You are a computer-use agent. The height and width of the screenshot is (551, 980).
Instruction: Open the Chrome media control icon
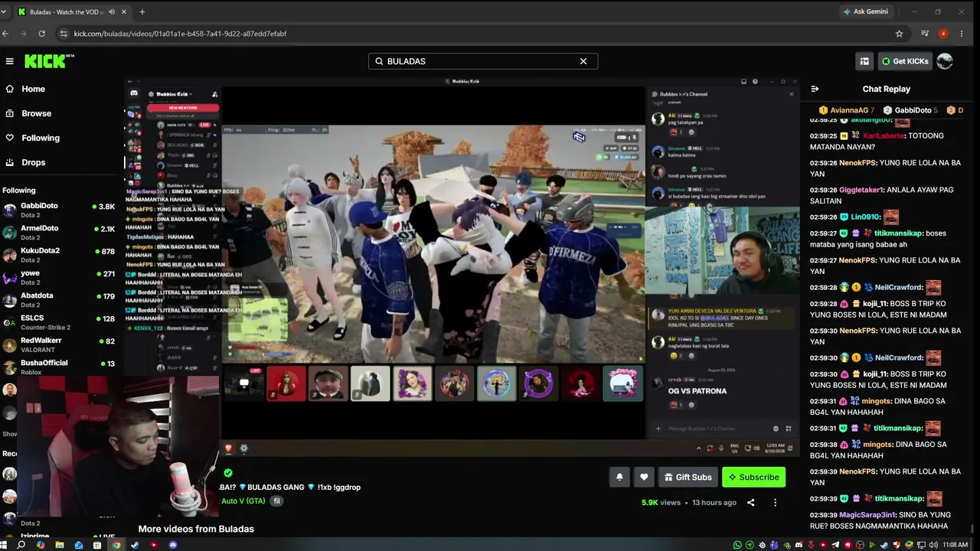[x=925, y=34]
